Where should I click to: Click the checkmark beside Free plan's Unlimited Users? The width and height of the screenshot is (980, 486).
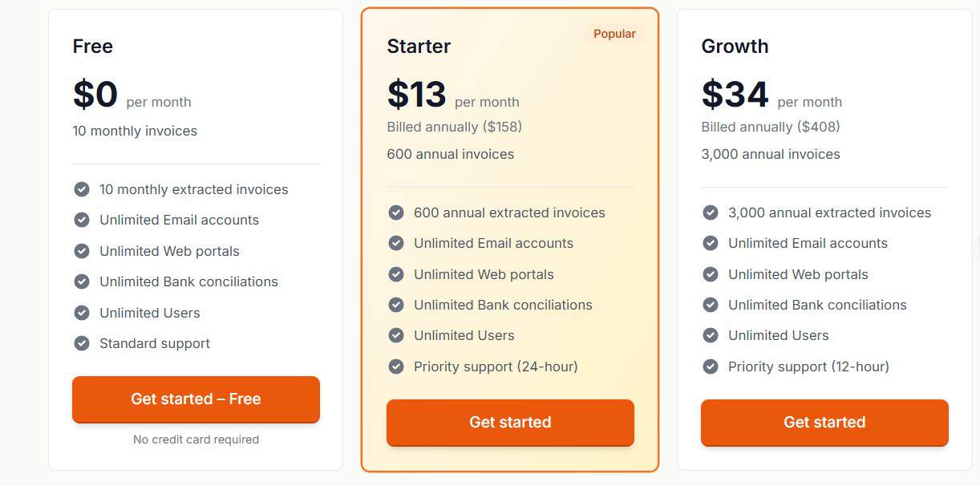pyautogui.click(x=81, y=313)
